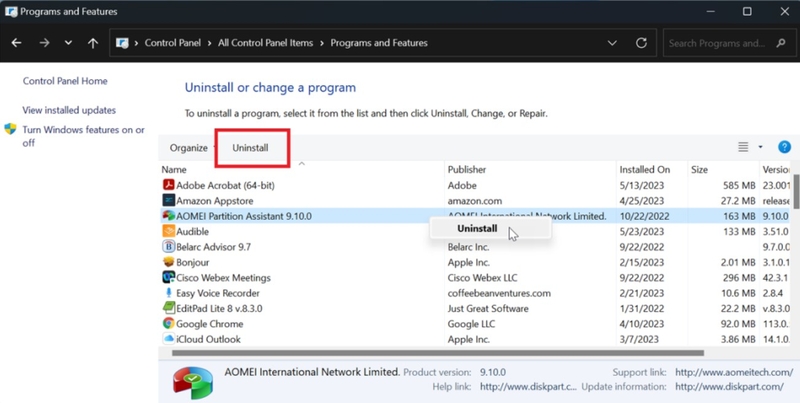Open Turn Windows features on or off
800x403 pixels.
[x=83, y=136]
